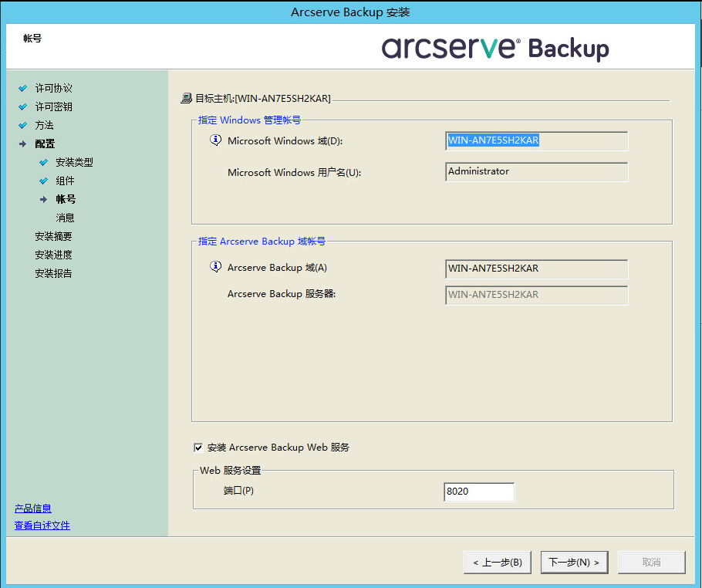This screenshot has height=588, width=702.
Task: Click the 取消 button
Action: point(651,562)
